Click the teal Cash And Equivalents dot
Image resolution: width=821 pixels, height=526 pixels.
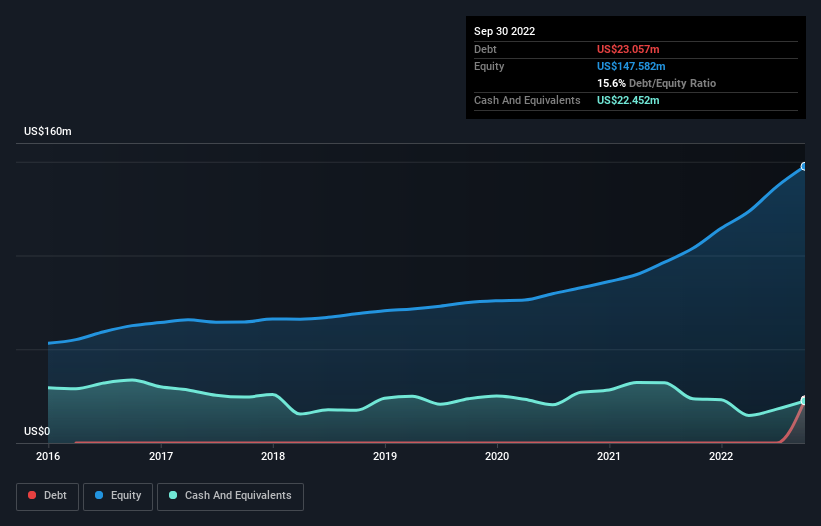coord(173,495)
